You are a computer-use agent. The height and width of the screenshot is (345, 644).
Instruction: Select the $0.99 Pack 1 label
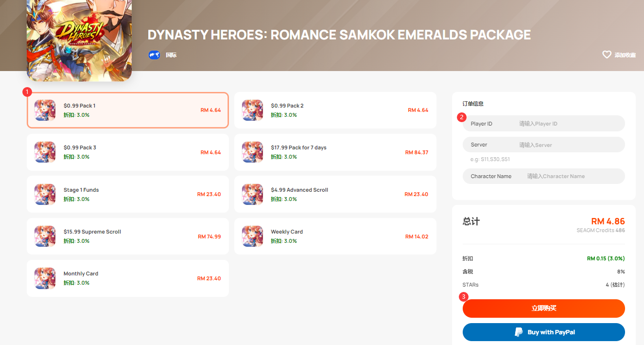[x=79, y=106]
